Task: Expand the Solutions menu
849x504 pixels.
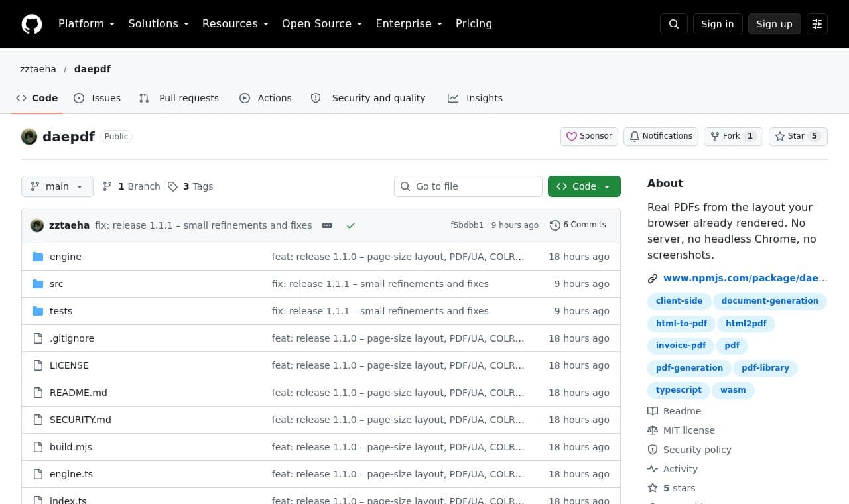Action: pyautogui.click(x=159, y=24)
